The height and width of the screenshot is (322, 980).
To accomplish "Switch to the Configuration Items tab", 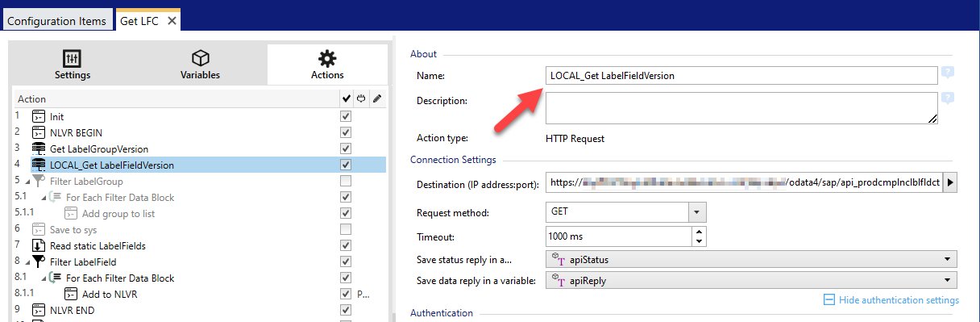I will click(56, 21).
